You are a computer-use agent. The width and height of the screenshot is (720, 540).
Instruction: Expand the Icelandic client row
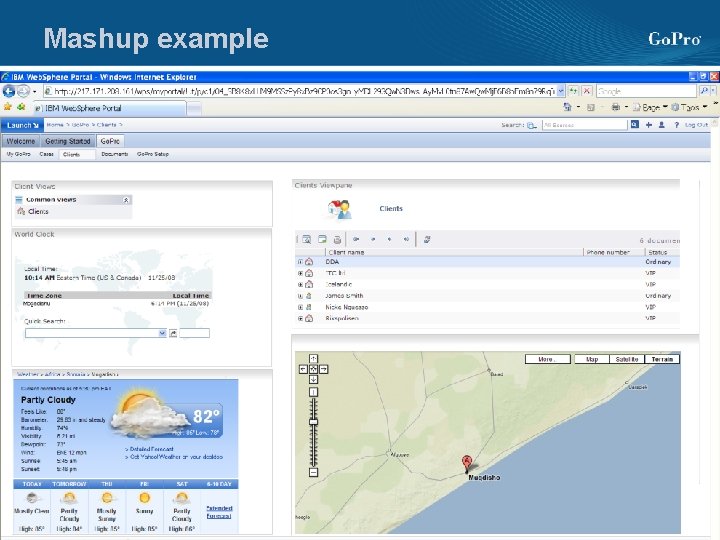(300, 285)
